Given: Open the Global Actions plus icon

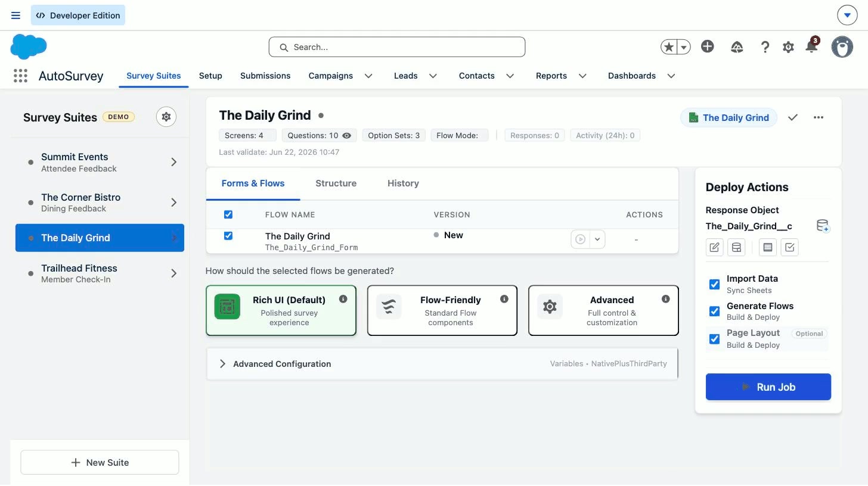Looking at the screenshot, I should [x=708, y=46].
